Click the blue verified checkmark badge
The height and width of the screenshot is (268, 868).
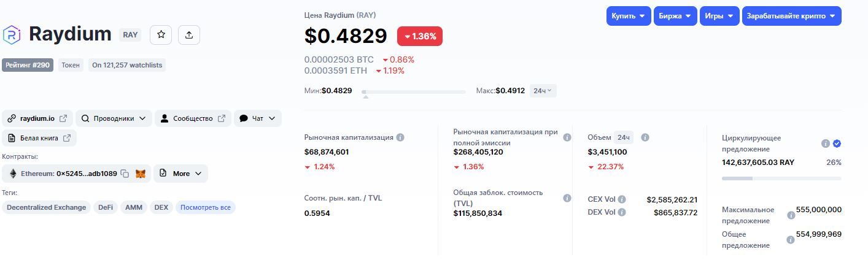pyautogui.click(x=837, y=144)
